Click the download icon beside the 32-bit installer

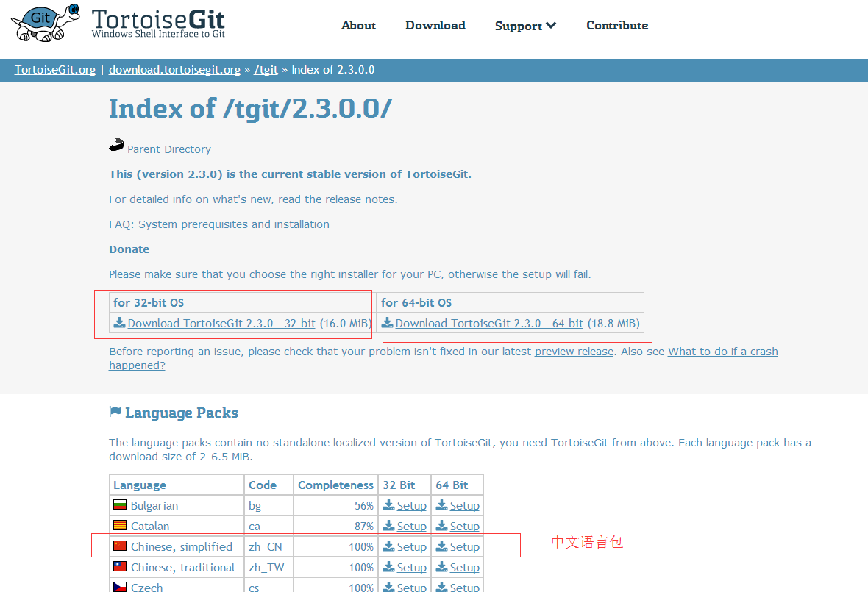tap(119, 323)
